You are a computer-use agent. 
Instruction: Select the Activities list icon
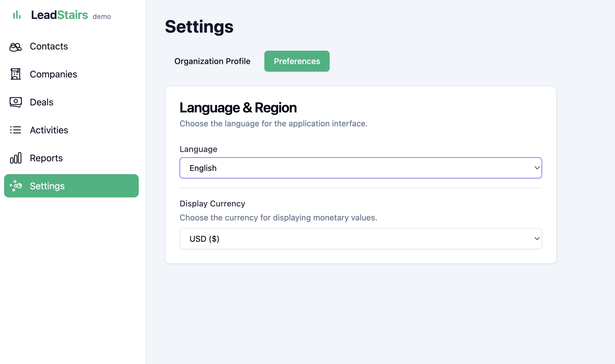pos(15,130)
